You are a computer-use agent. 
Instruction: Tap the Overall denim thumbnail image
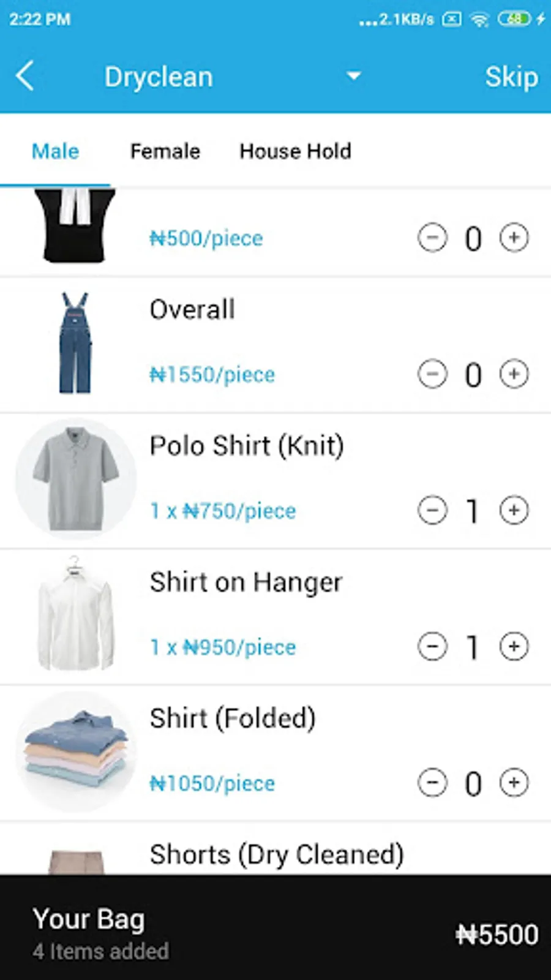click(x=75, y=342)
